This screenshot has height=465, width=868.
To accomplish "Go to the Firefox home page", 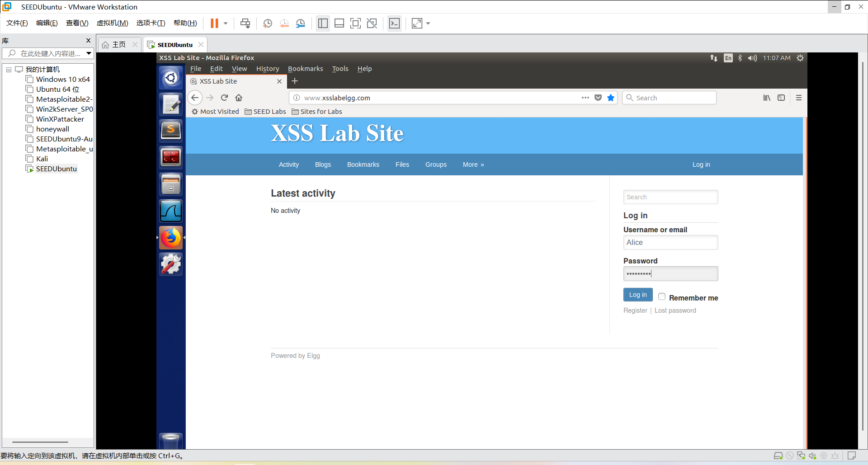I will 239,98.
